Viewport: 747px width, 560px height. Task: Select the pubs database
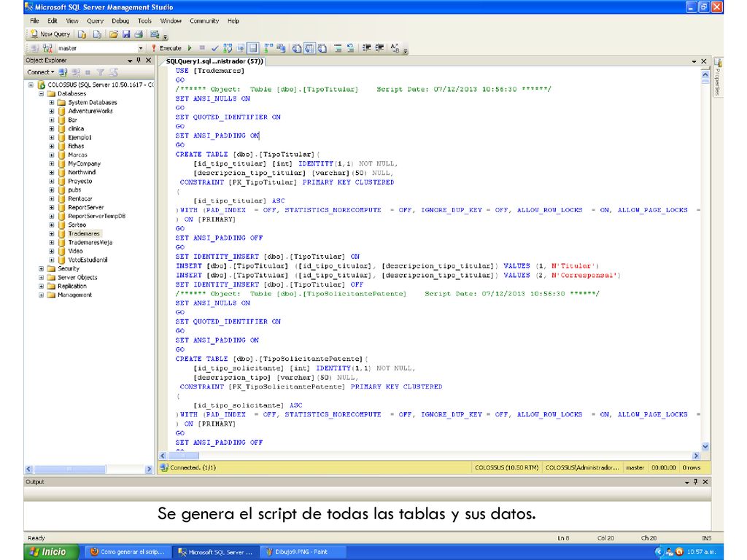(74, 190)
